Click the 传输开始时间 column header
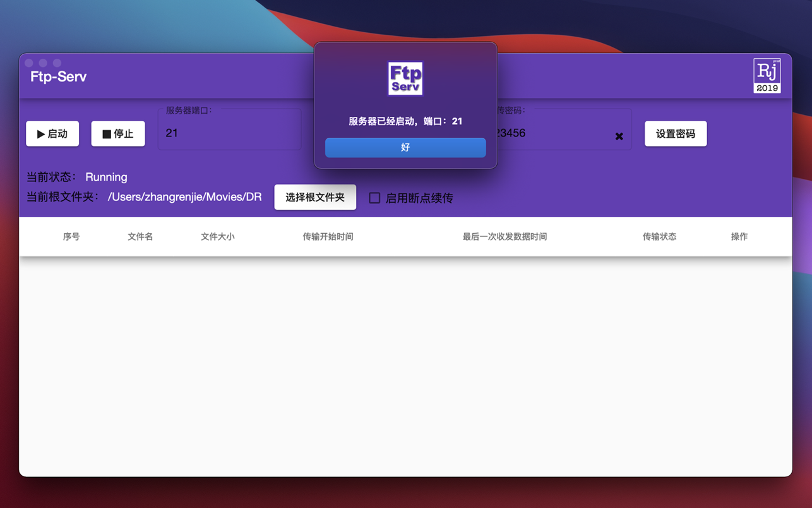Image resolution: width=812 pixels, height=508 pixels. (328, 236)
